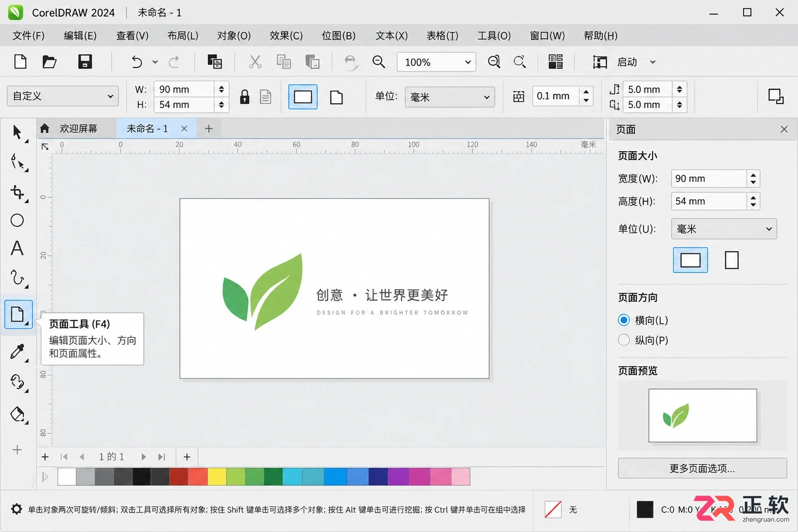Select the 纵向(P) portrait radio button
The width and height of the screenshot is (798, 532).
coord(624,340)
